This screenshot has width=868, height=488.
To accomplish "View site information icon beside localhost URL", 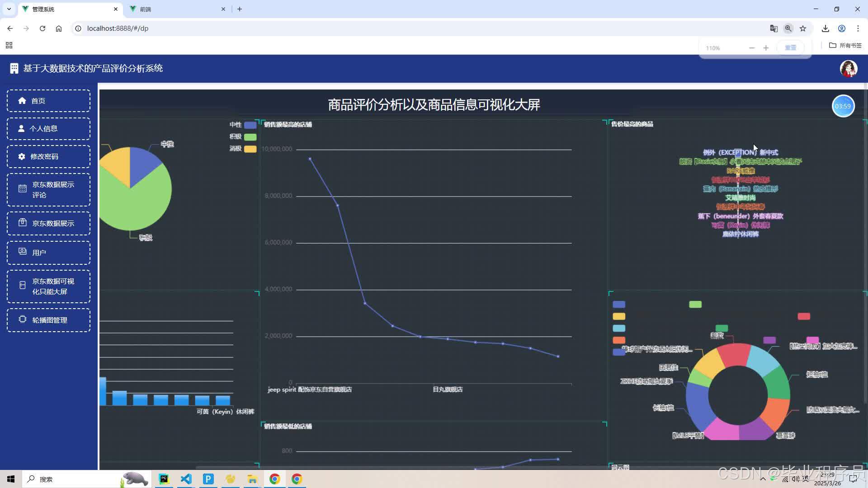I will point(78,28).
